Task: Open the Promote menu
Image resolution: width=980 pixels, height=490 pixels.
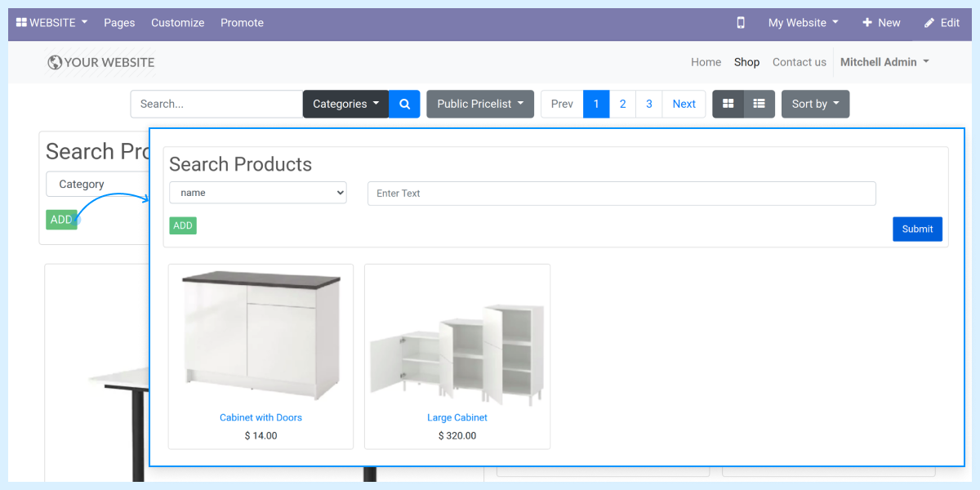Action: [x=242, y=23]
